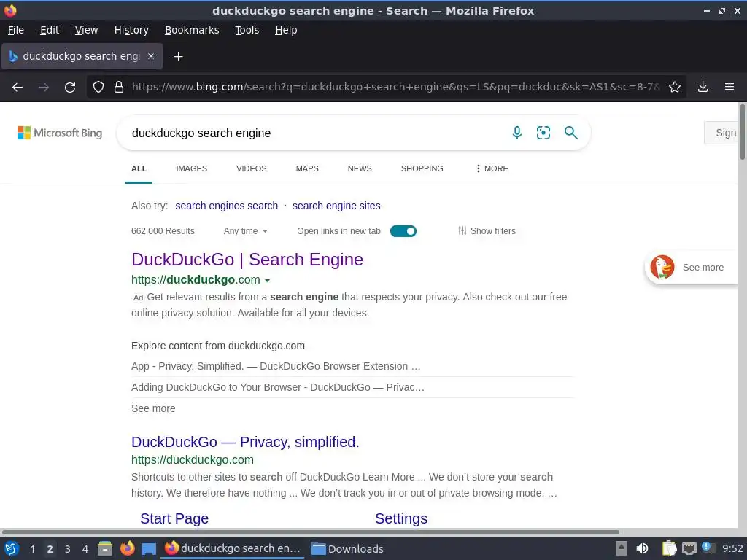Click the network monitor tray icon
The width and height of the screenshot is (747, 560).
click(x=689, y=549)
